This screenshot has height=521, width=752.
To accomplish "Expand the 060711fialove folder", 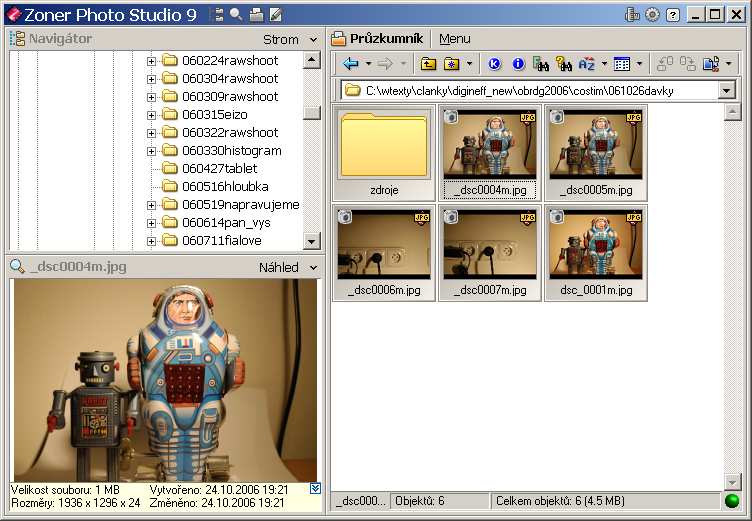I will (151, 241).
